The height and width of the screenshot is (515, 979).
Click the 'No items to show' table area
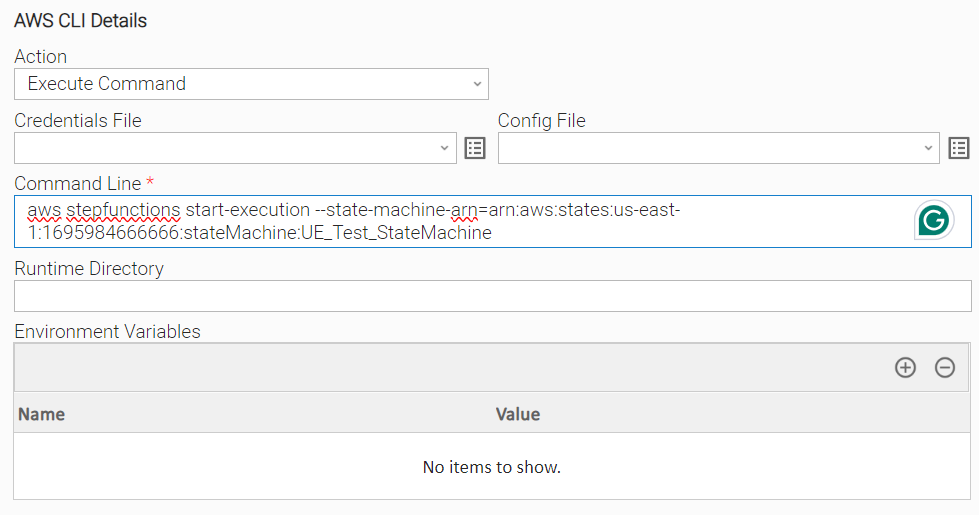point(492,466)
